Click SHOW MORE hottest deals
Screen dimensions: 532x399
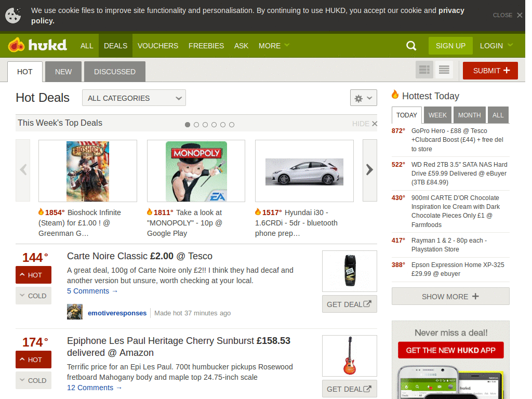(450, 297)
